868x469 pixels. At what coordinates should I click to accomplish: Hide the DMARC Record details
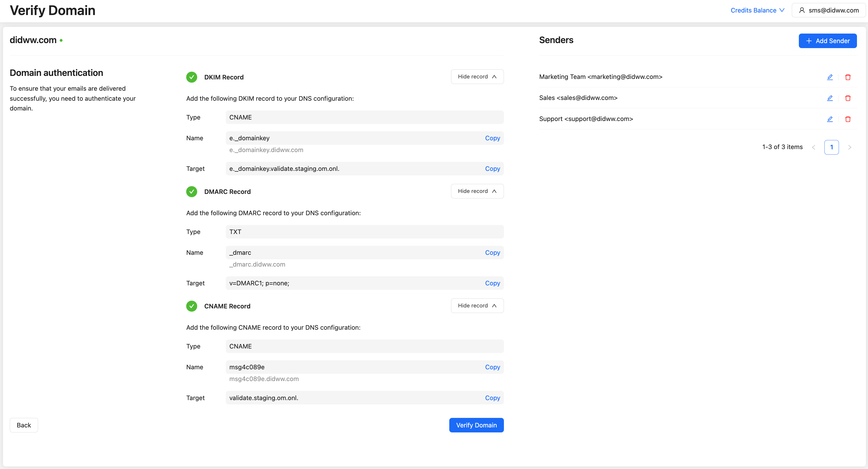pyautogui.click(x=477, y=191)
